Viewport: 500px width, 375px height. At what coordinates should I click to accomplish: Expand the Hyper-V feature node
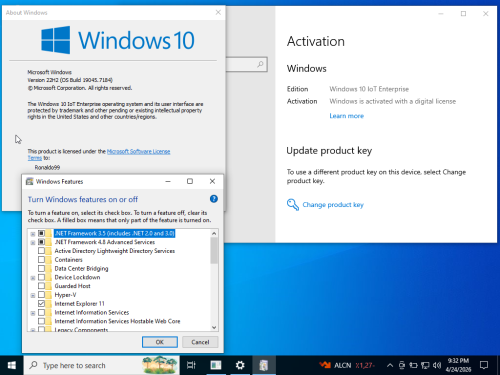[33, 295]
